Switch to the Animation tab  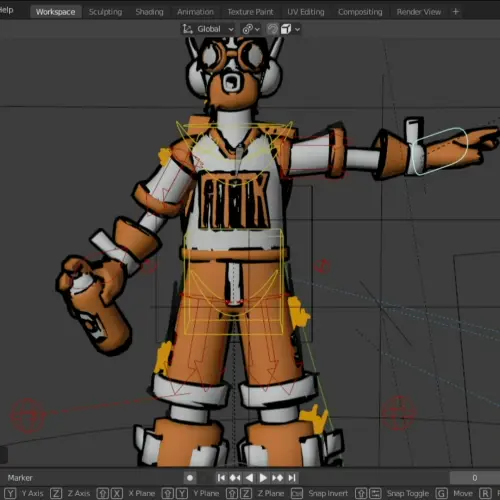[x=195, y=12]
